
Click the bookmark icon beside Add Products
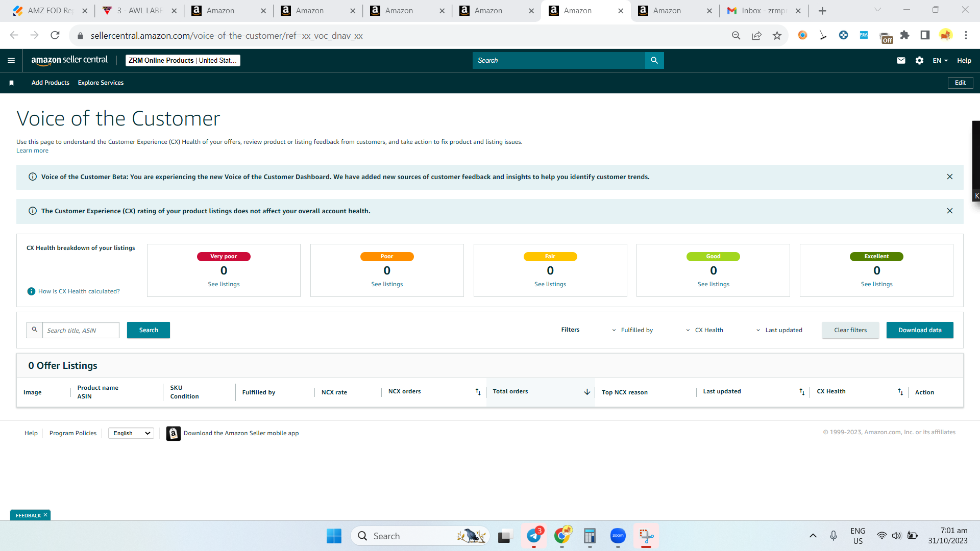click(12, 83)
